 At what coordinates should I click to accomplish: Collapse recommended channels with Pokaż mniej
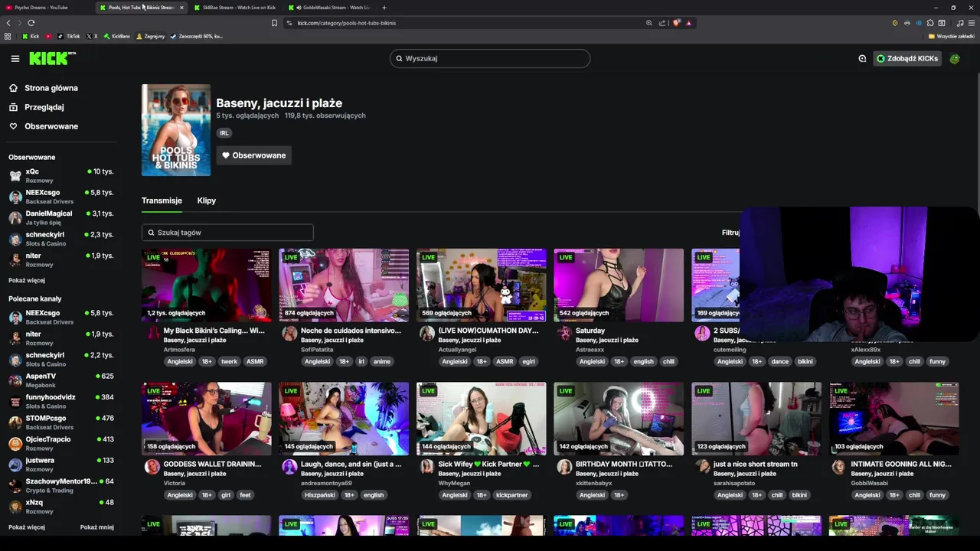click(97, 527)
